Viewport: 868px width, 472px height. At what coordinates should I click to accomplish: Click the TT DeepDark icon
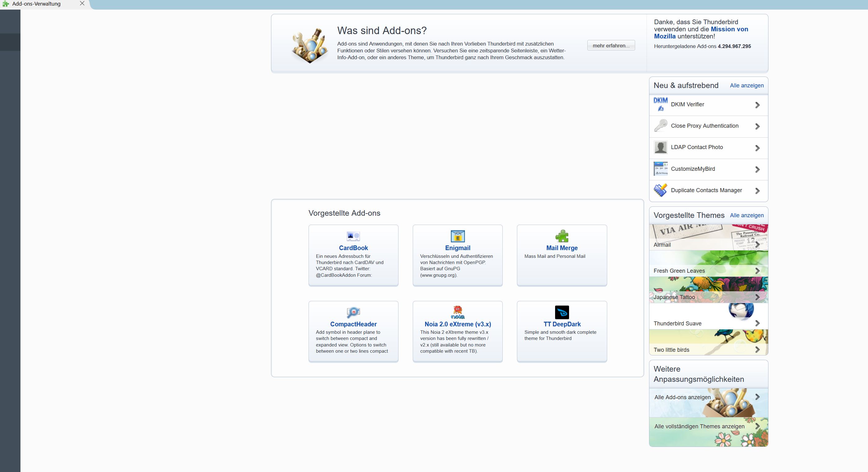[562, 312]
